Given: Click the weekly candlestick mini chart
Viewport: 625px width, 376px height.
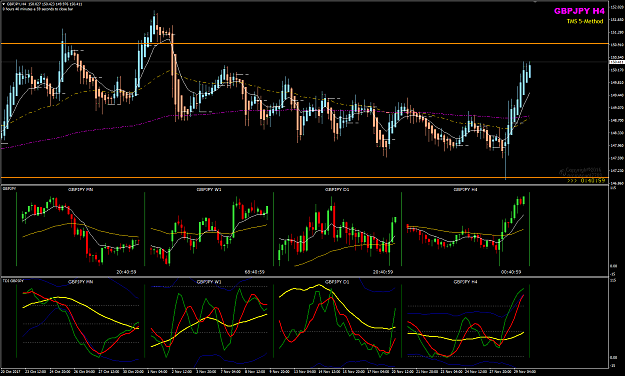Looking at the screenshot, I should point(208,230).
